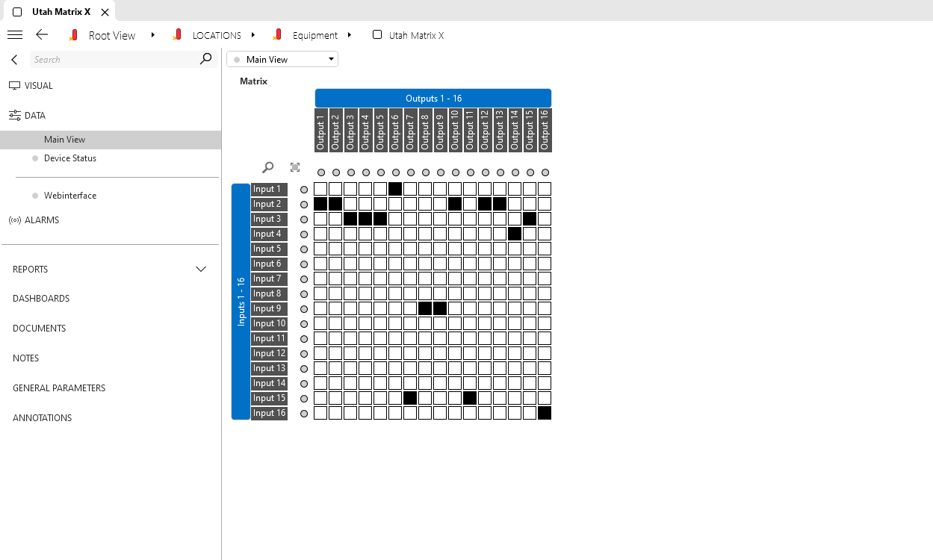Expand the REPORTS section chevron
Image resolution: width=933 pixels, height=560 pixels.
click(x=201, y=269)
